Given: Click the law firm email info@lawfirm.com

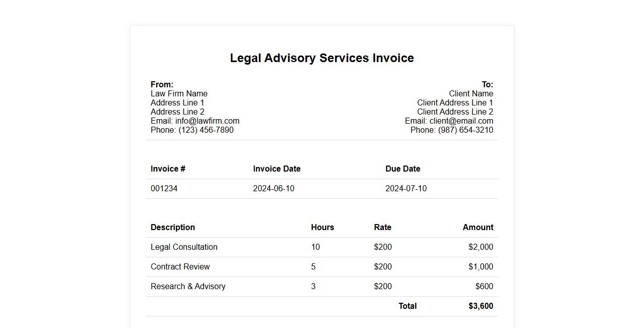Looking at the screenshot, I should [x=207, y=121].
